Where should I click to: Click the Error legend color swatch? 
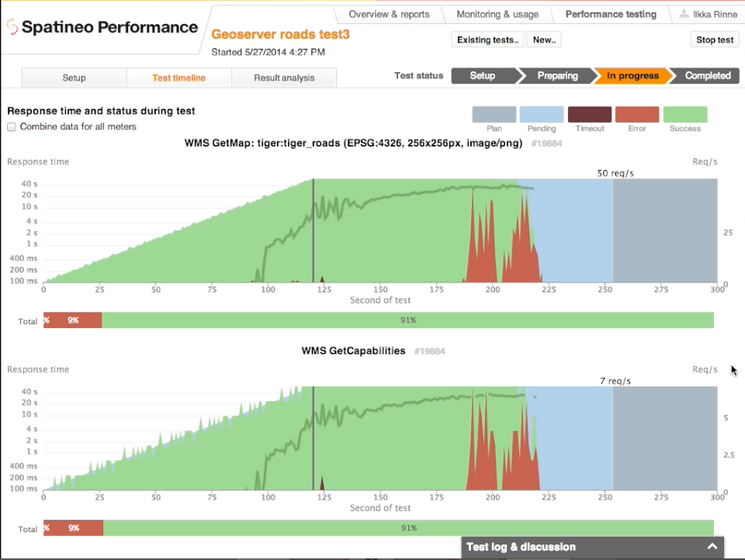pos(637,115)
